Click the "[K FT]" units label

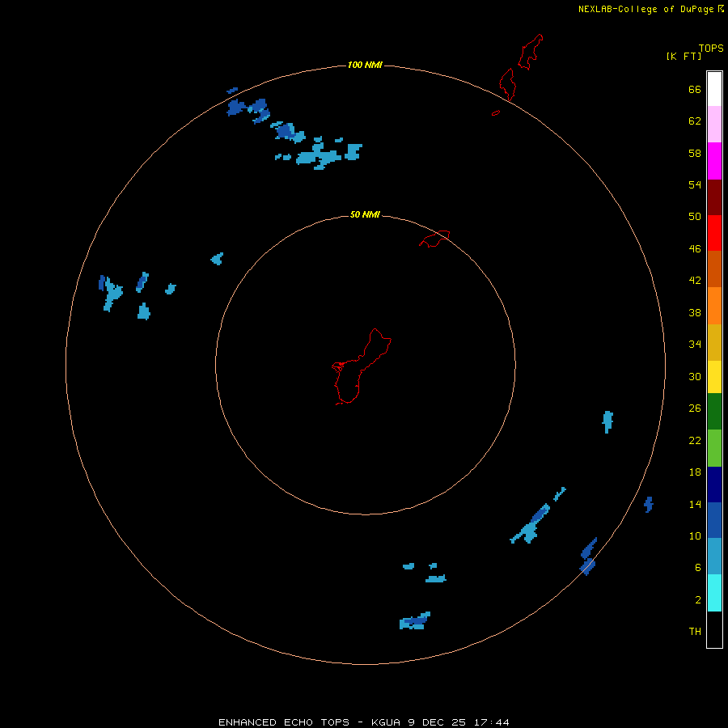coord(684,56)
